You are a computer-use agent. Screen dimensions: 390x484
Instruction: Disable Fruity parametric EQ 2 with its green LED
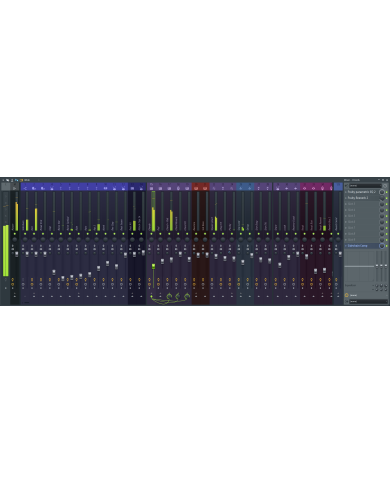(x=387, y=192)
